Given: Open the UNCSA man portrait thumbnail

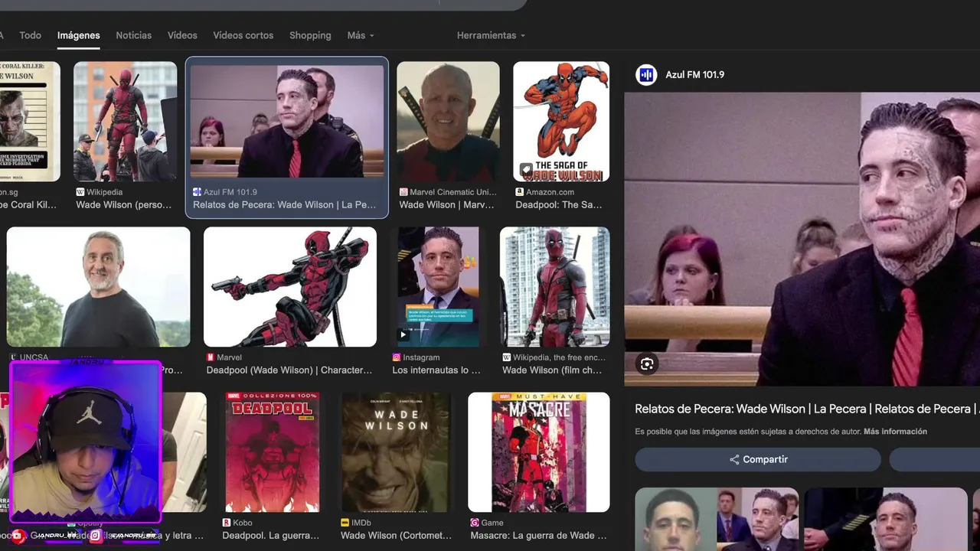Looking at the screenshot, I should (x=98, y=287).
